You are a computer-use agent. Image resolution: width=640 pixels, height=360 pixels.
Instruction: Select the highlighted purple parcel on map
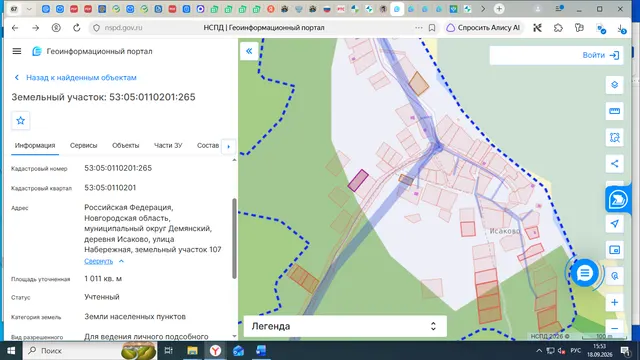[358, 180]
